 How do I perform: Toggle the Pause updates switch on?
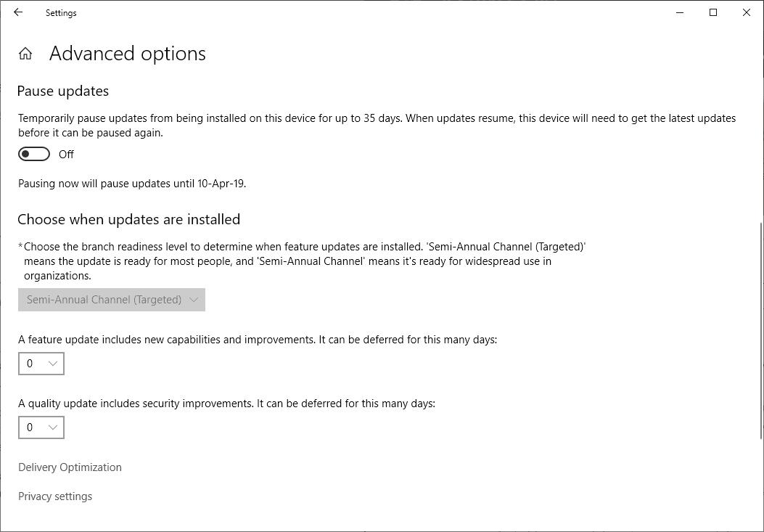tap(34, 154)
